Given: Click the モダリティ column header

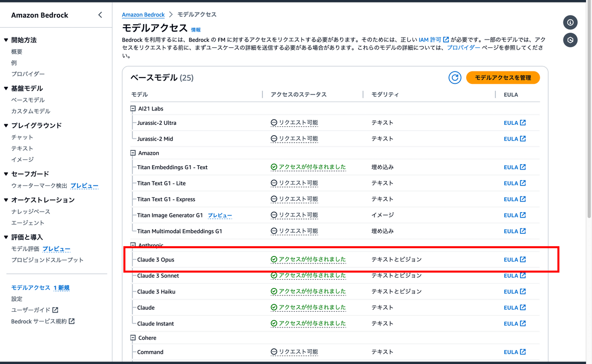Looking at the screenshot, I should [385, 94].
